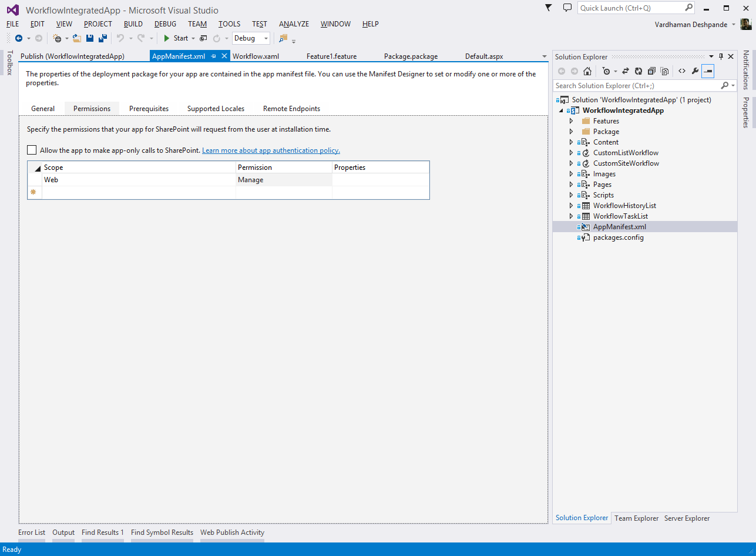This screenshot has width=756, height=556.
Task: Open the DEBUG menu
Action: click(166, 24)
